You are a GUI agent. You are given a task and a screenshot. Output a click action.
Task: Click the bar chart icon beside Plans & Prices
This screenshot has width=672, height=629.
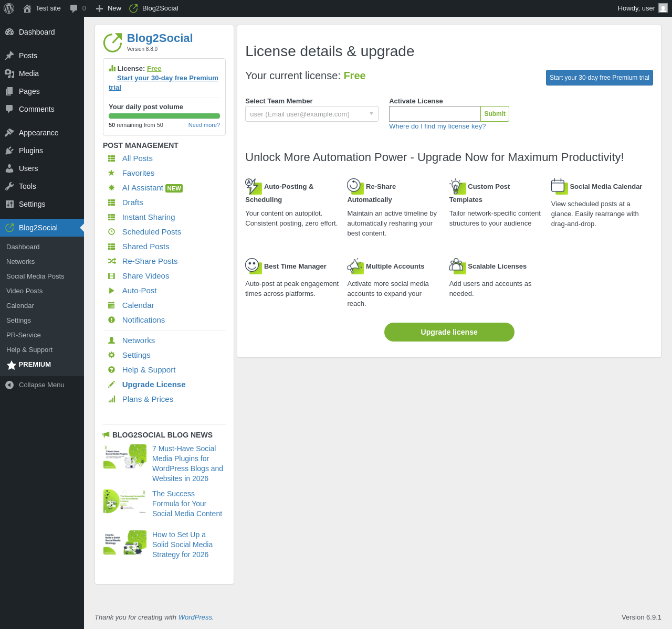pyautogui.click(x=111, y=399)
